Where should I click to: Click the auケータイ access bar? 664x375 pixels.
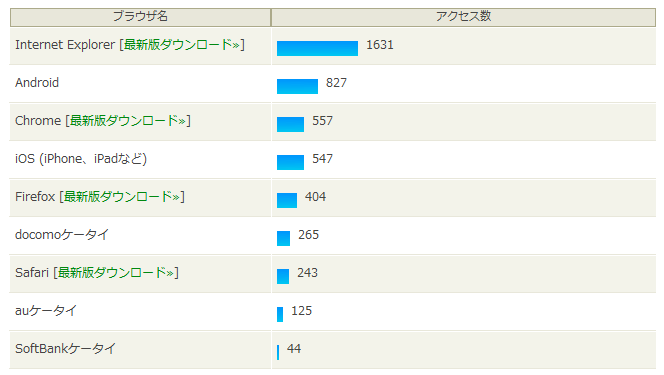click(280, 314)
